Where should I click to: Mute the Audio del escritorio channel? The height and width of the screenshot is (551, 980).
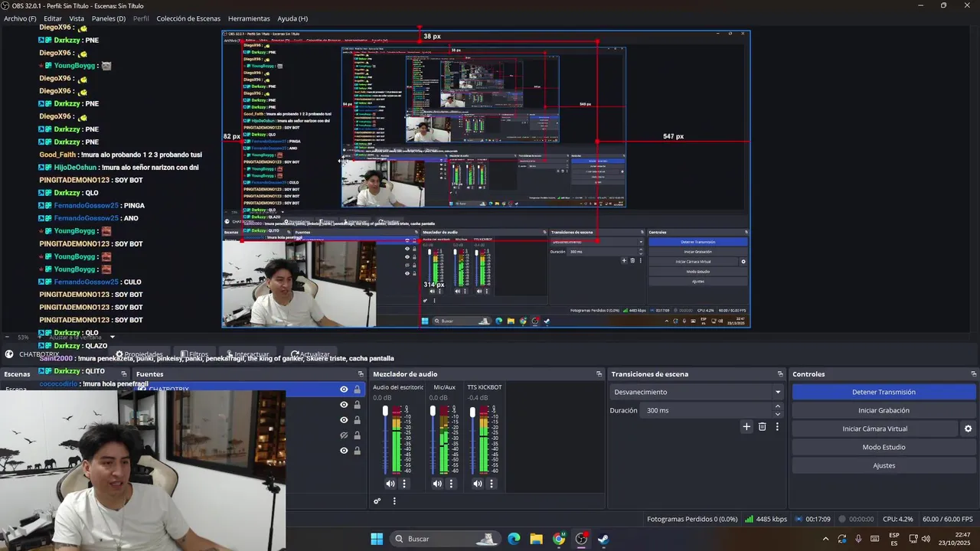point(390,484)
